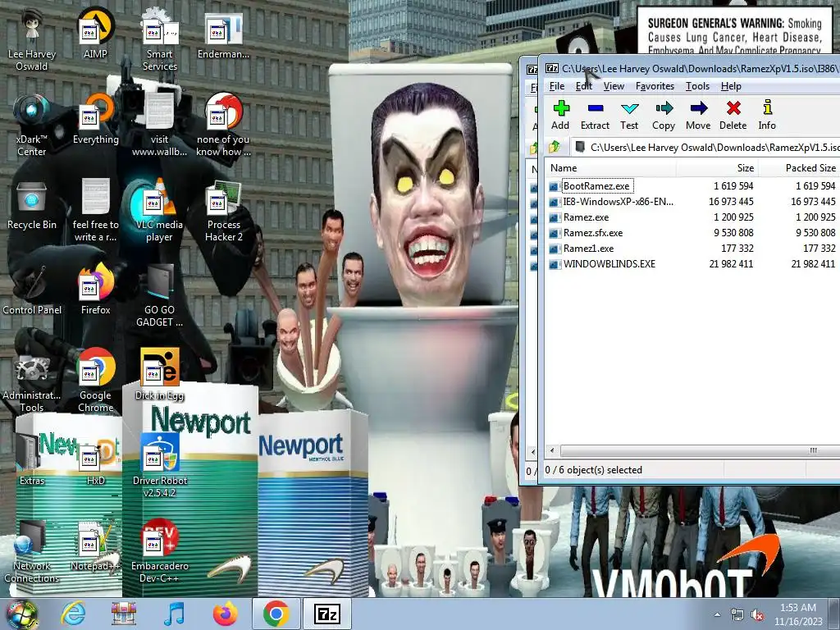This screenshot has height=630, width=840.
Task: Open Firefox desktop shortcut
Action: point(95,290)
